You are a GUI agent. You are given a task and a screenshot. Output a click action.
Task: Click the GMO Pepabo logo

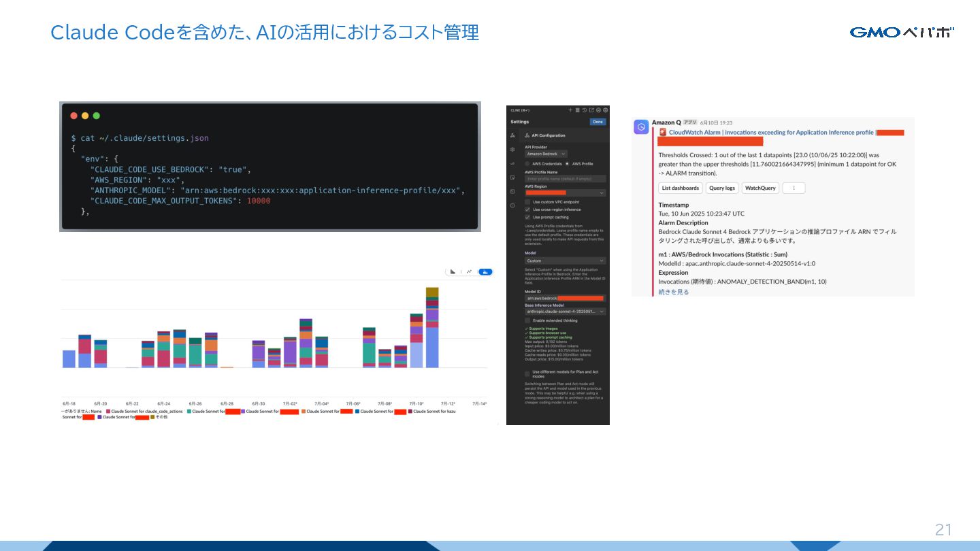(x=902, y=32)
